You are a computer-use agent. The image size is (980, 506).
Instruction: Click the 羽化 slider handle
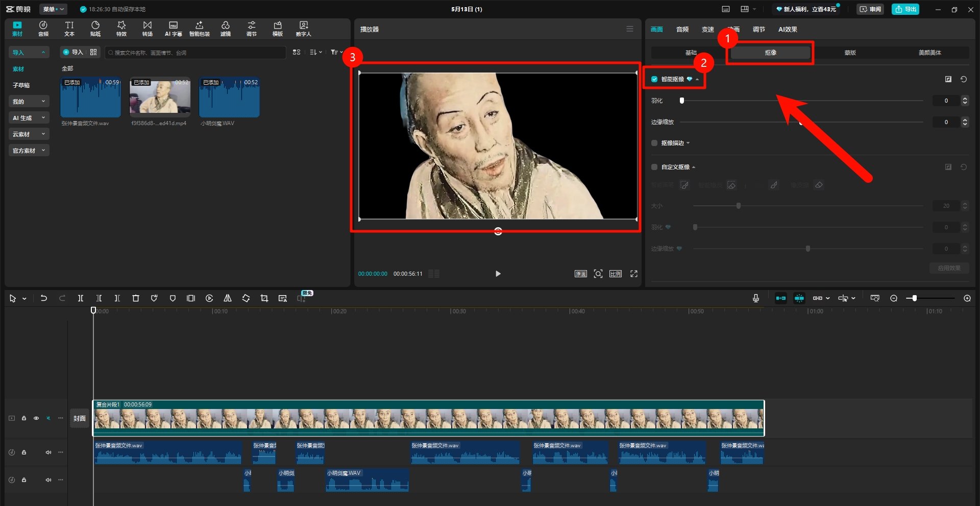(682, 101)
